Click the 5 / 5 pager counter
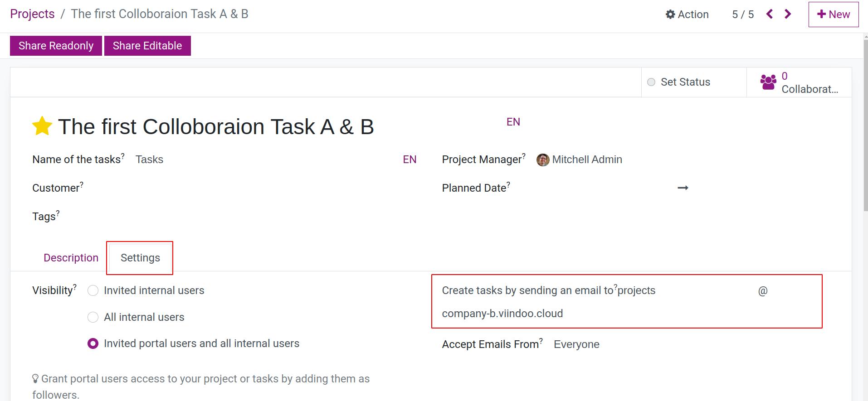This screenshot has height=401, width=868. [x=743, y=14]
